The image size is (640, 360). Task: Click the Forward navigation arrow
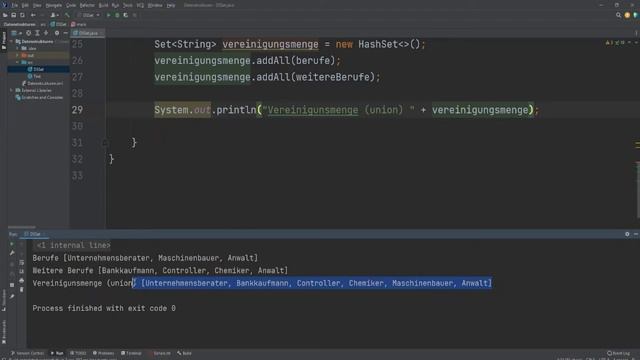click(x=42, y=15)
